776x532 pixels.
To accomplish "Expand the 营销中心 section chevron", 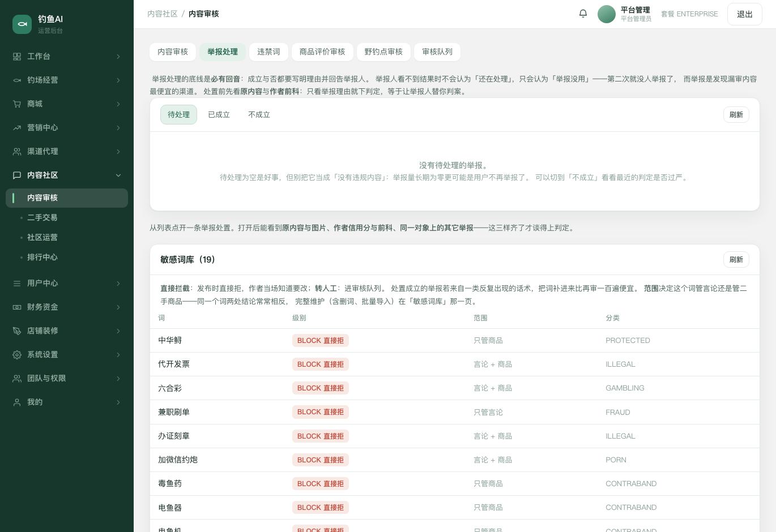I will [118, 128].
